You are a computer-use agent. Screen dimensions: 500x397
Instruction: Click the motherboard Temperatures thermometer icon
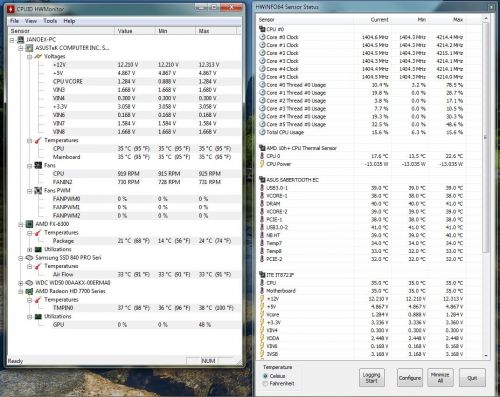tap(38, 140)
